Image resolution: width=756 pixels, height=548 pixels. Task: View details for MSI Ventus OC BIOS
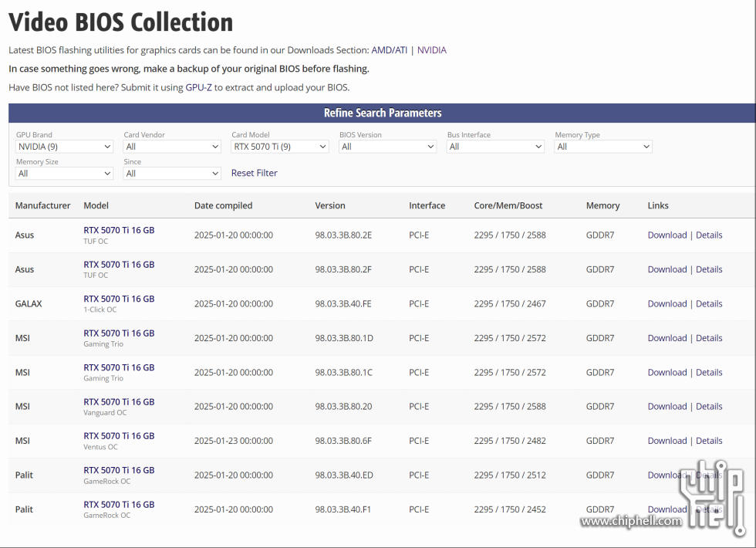(x=709, y=441)
